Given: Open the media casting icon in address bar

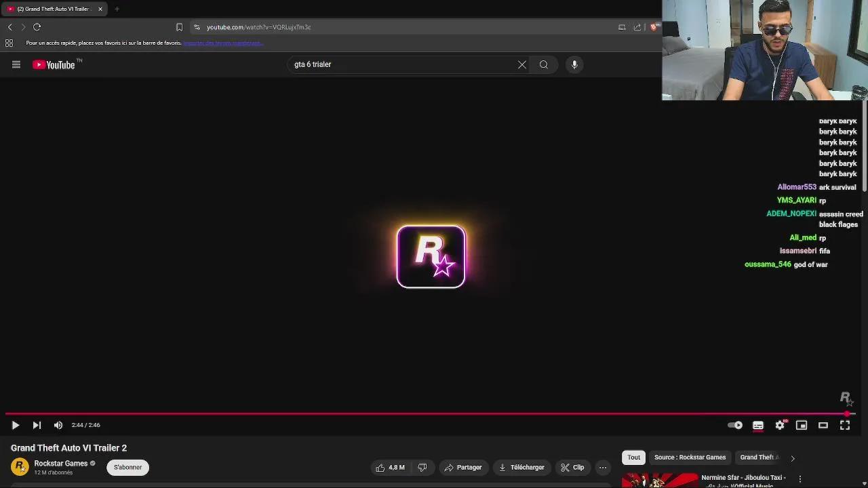Looking at the screenshot, I should [x=622, y=27].
